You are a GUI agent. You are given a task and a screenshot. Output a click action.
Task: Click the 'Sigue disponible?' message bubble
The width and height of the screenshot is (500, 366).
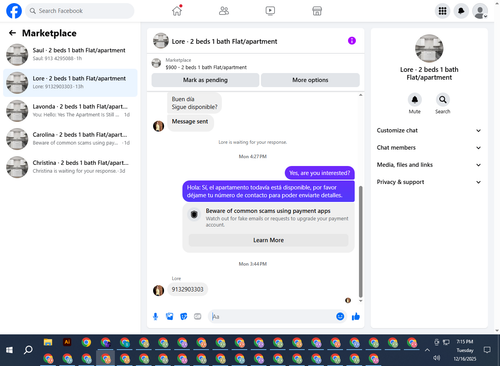[194, 103]
